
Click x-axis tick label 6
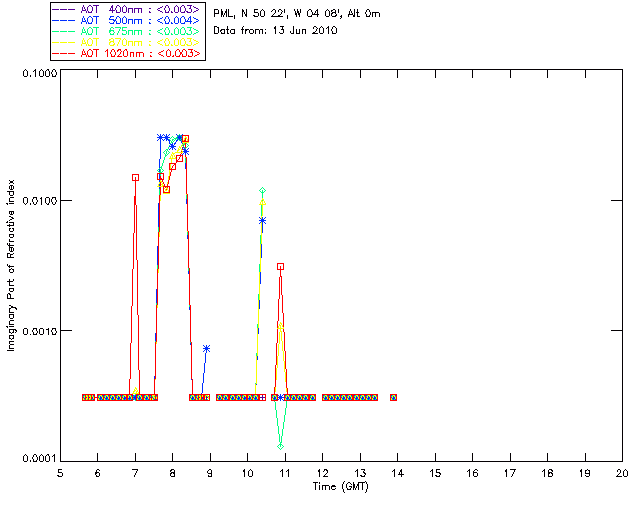coord(98,473)
